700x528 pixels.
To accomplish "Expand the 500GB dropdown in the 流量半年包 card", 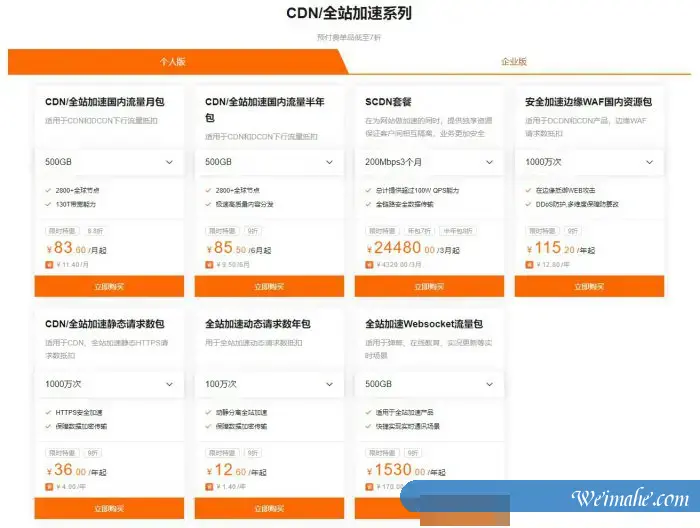I will (x=269, y=162).
